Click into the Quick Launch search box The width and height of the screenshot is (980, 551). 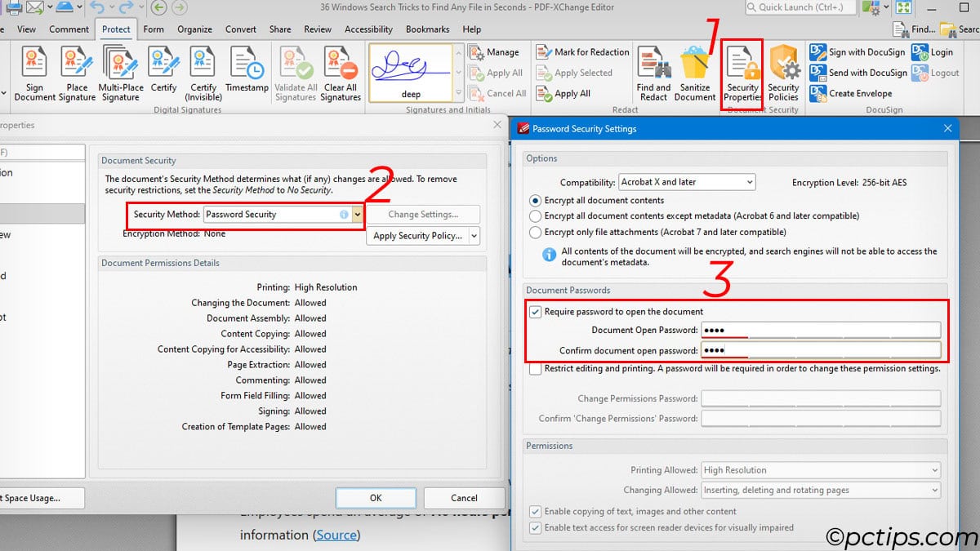tap(800, 7)
